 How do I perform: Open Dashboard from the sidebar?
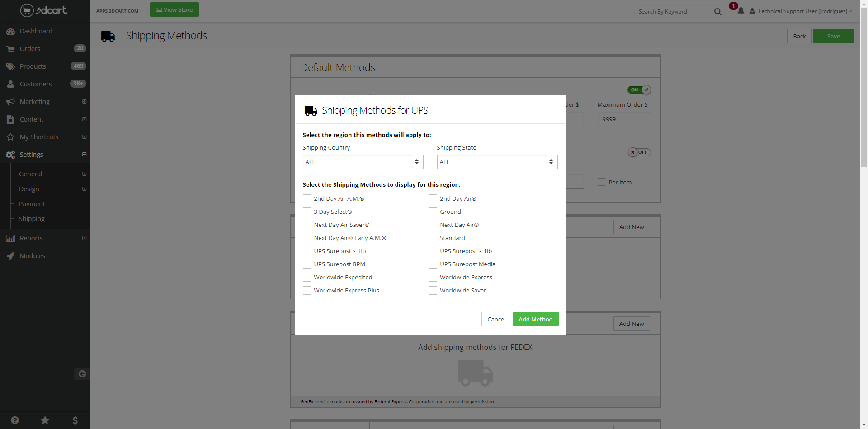click(36, 31)
